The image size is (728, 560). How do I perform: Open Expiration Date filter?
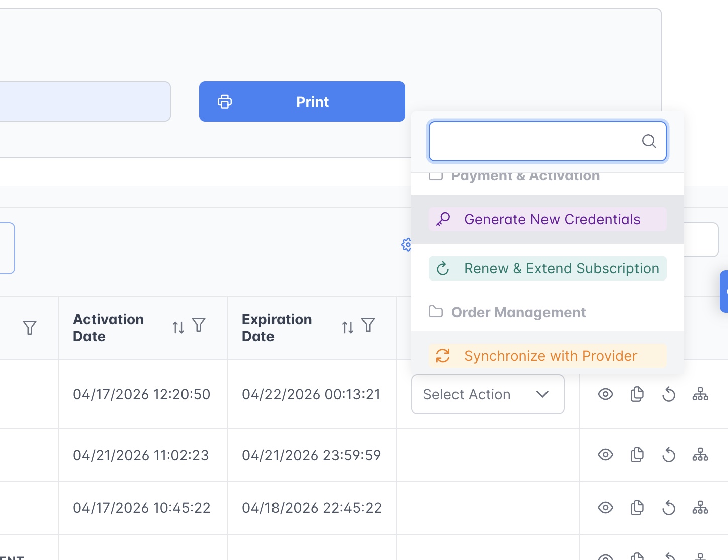tap(369, 325)
